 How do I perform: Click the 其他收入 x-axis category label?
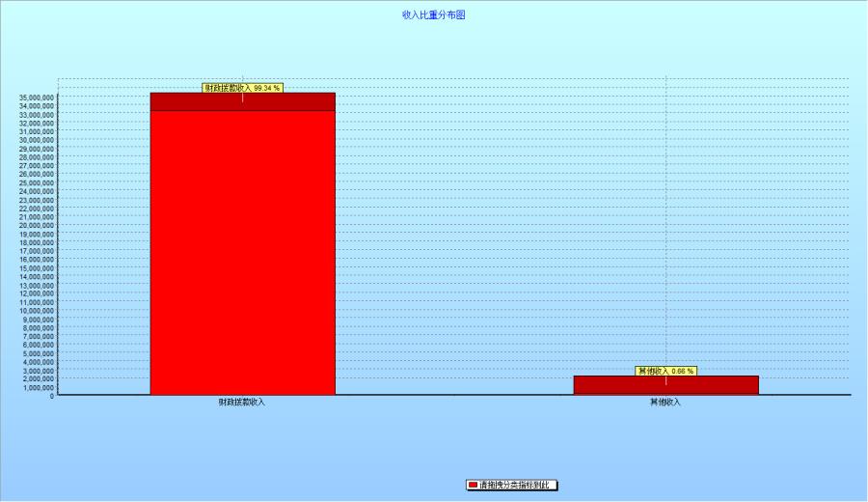click(665, 402)
